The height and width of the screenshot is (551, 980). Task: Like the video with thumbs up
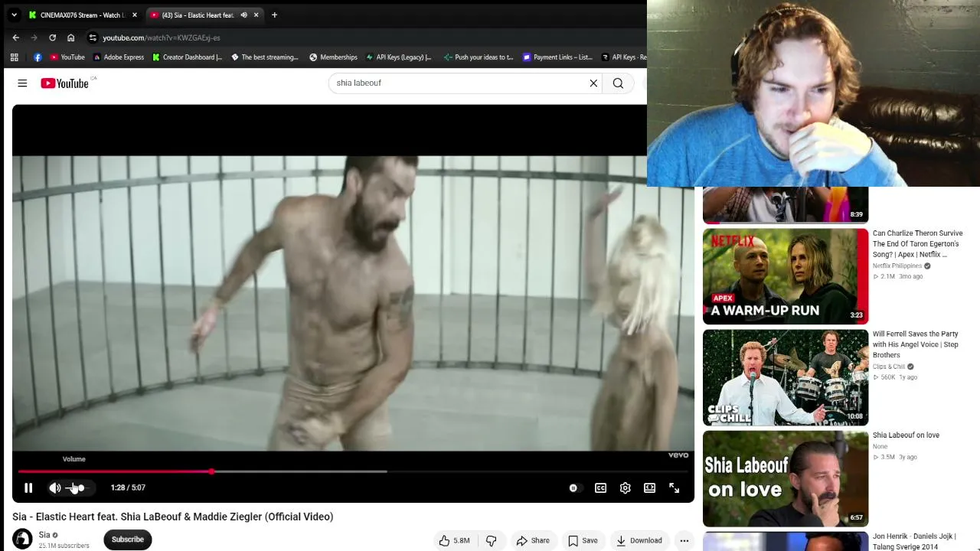pos(454,540)
